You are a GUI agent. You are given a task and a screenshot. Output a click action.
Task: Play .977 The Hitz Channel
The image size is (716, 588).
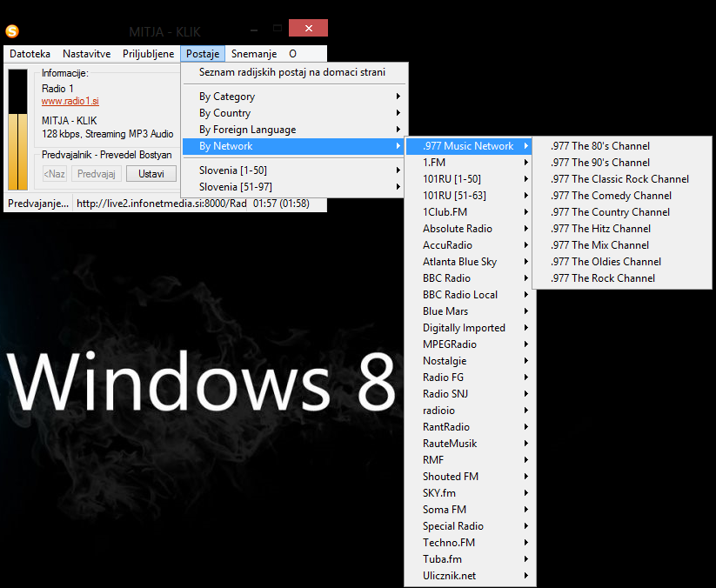pyautogui.click(x=622, y=229)
